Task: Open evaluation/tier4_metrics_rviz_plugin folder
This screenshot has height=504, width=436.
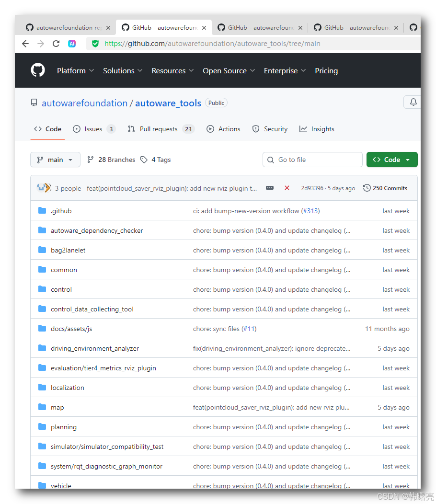Action: [x=103, y=368]
